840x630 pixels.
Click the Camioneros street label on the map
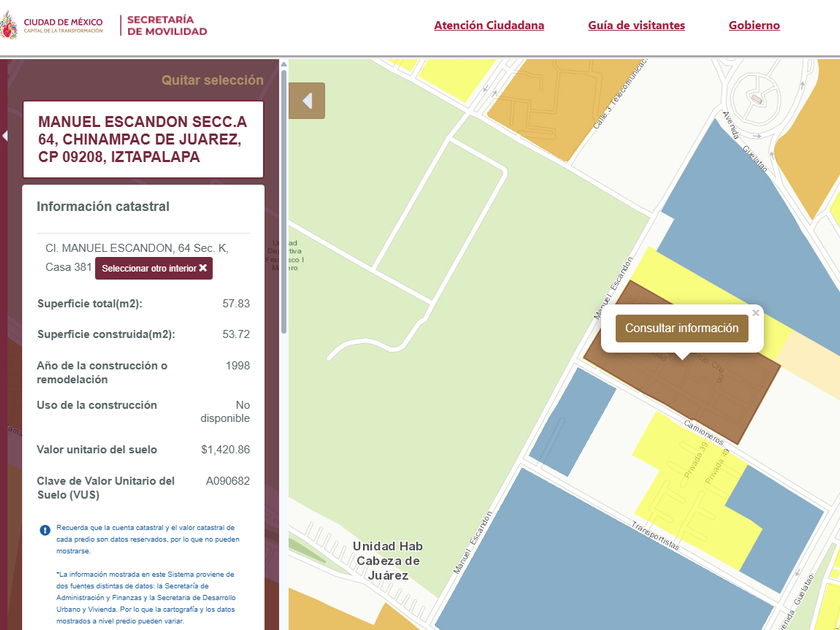coord(703,432)
